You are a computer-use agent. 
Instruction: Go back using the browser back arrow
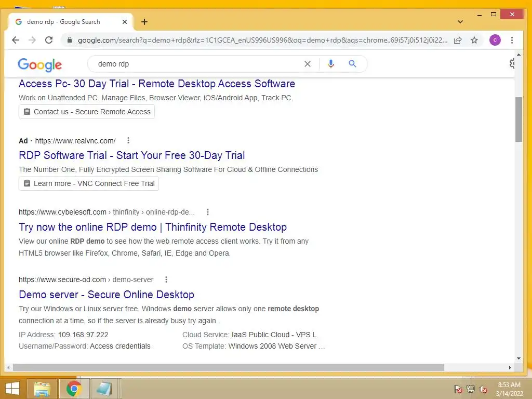pos(16,40)
